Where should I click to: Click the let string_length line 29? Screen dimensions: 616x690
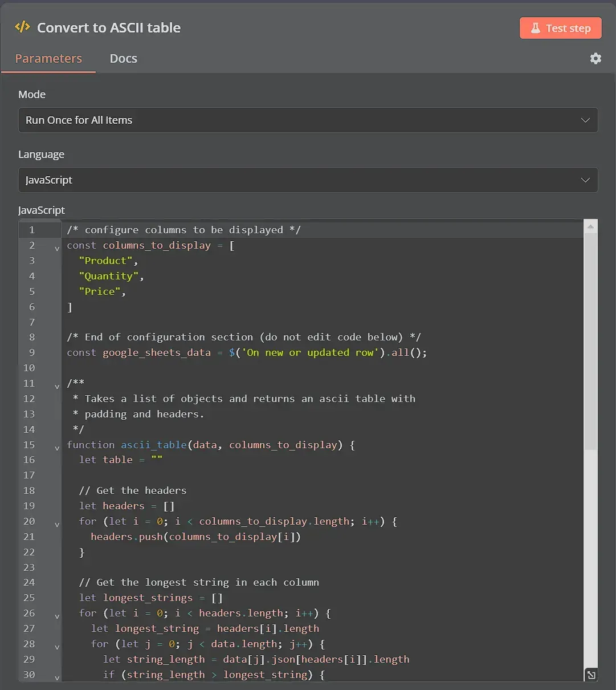256,659
